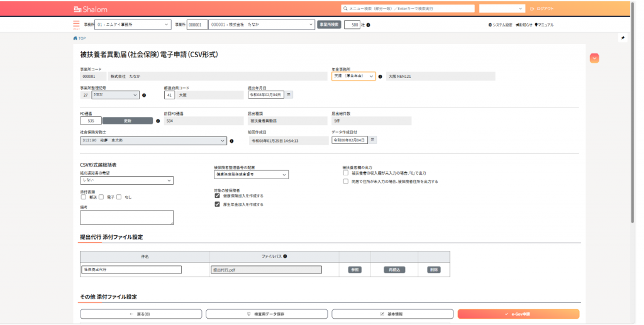Screen dimensions: 644x325
Task: Click info icon beside 社会保険労務士 dropdown
Action: click(233, 141)
